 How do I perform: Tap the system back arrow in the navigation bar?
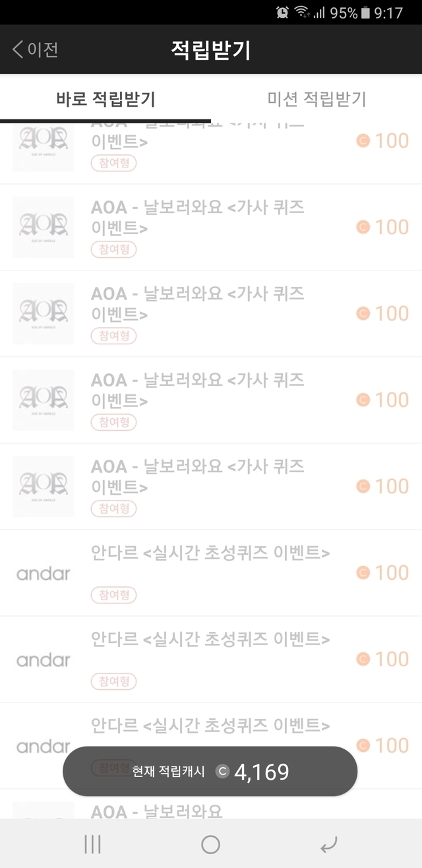coord(328,844)
